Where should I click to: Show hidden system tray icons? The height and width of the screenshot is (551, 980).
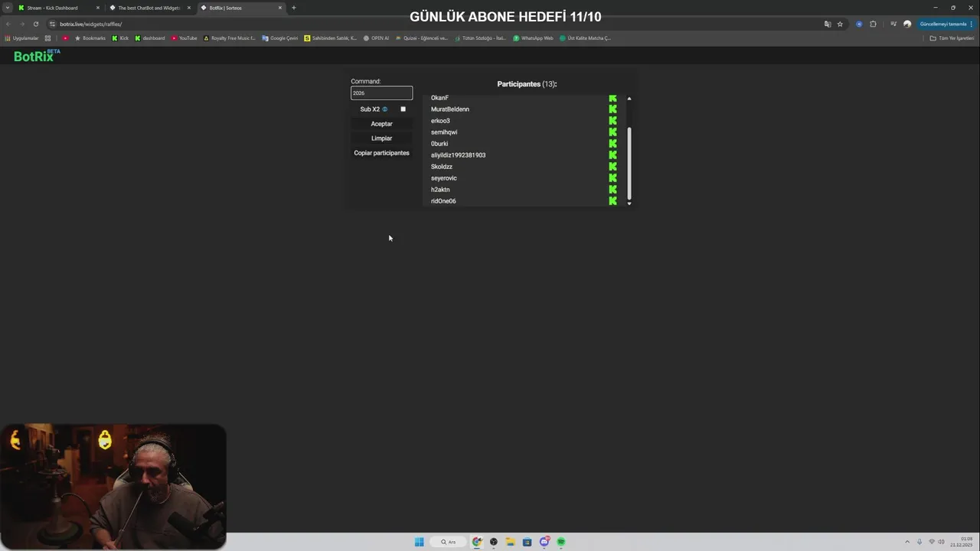(x=907, y=542)
